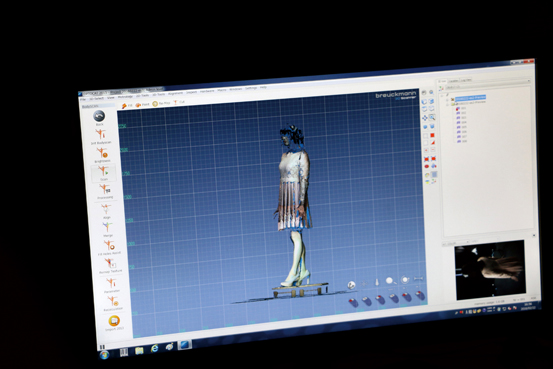
Task: Open the Help menu
Action: point(263,87)
